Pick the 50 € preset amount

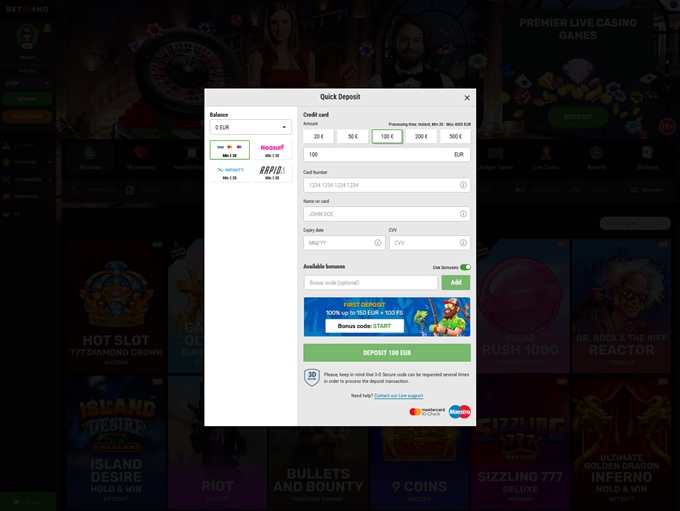(352, 137)
